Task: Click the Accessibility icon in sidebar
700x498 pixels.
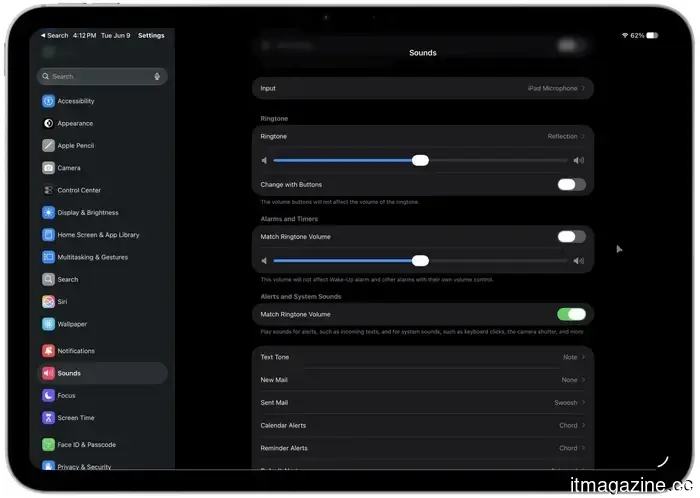Action: (48, 101)
